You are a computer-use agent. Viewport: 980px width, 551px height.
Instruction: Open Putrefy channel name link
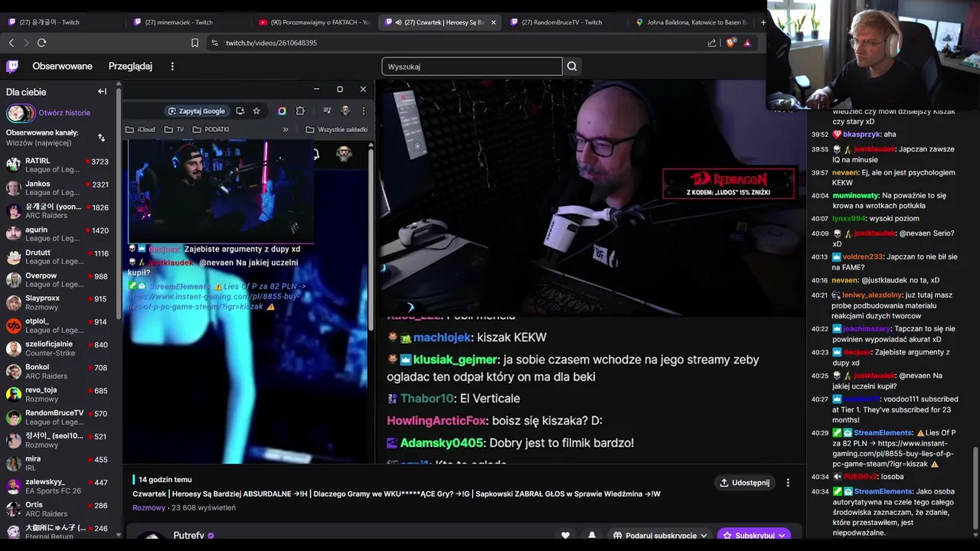[188, 536]
